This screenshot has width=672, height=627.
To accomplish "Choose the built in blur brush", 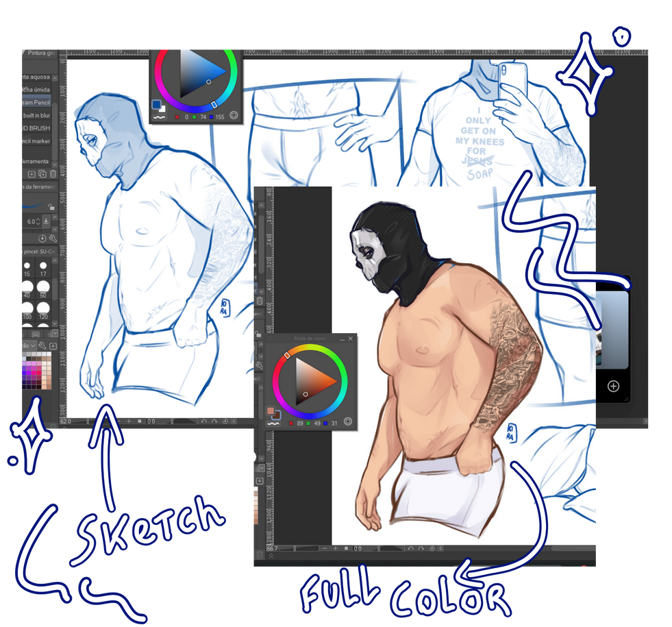I will click(36, 115).
